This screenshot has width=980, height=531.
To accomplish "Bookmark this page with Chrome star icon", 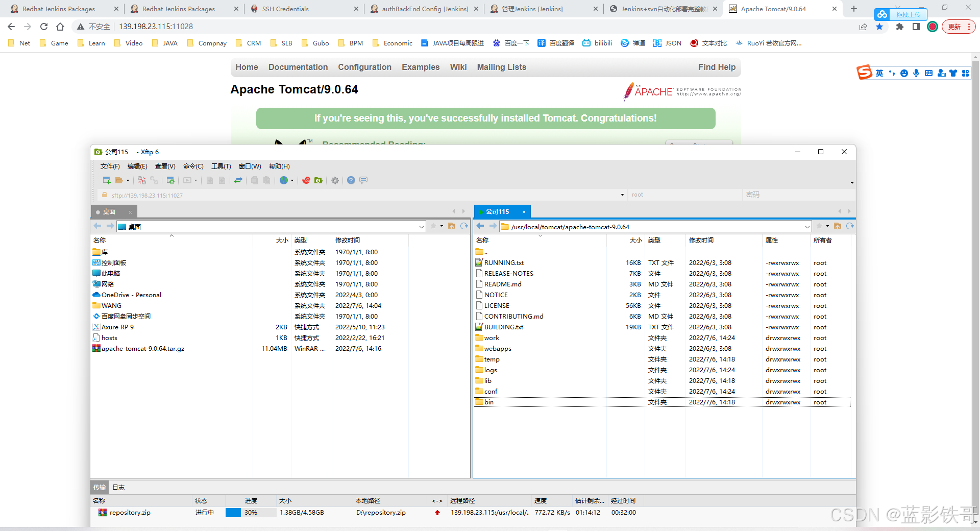I will click(879, 27).
